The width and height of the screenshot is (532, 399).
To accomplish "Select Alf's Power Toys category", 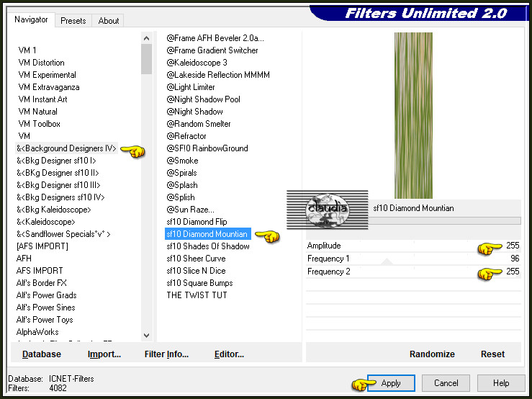I will 45,319.
